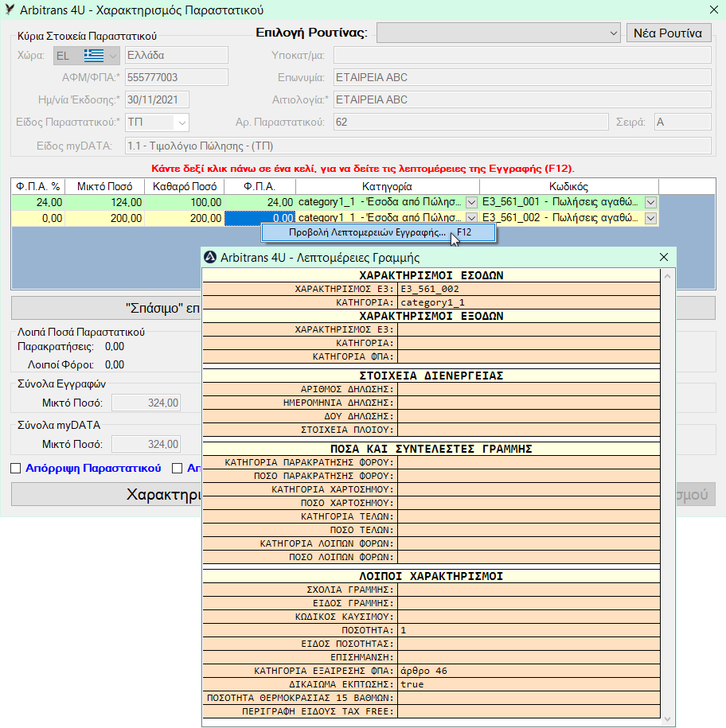Select the 24,00 Φ.Π.Α. amount cell
The width and height of the screenshot is (726, 728).
click(260, 202)
